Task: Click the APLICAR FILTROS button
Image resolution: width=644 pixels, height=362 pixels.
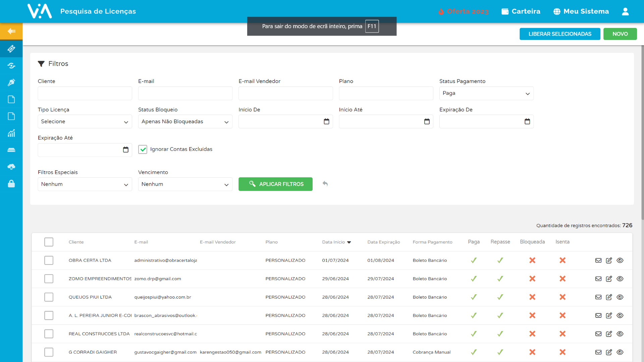Action: 275,184
